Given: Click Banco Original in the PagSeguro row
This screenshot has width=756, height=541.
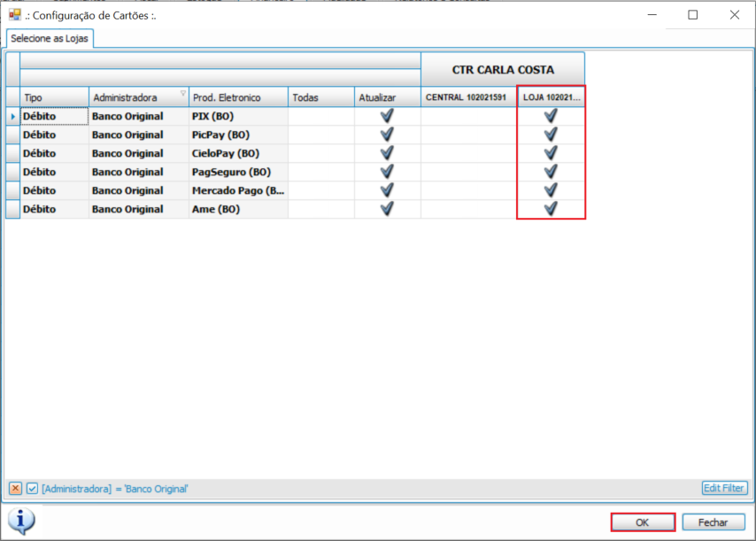Looking at the screenshot, I should pyautogui.click(x=139, y=172).
